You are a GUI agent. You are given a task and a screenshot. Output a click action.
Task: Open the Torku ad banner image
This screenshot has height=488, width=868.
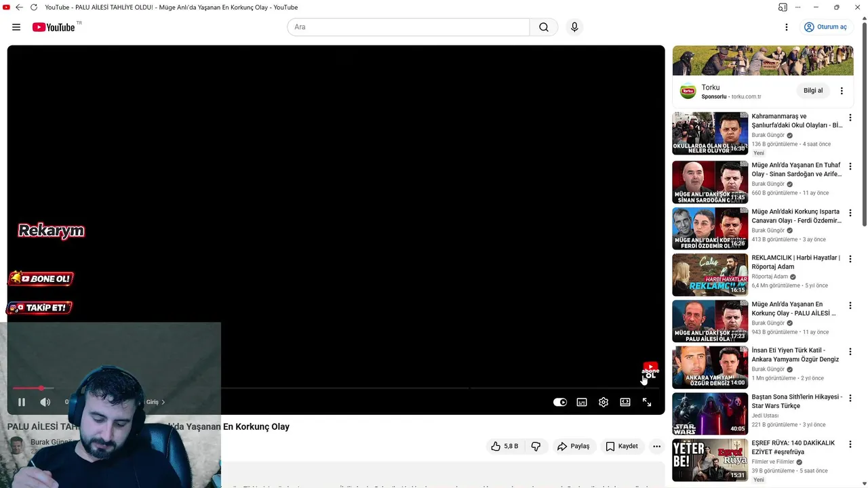[763, 60]
